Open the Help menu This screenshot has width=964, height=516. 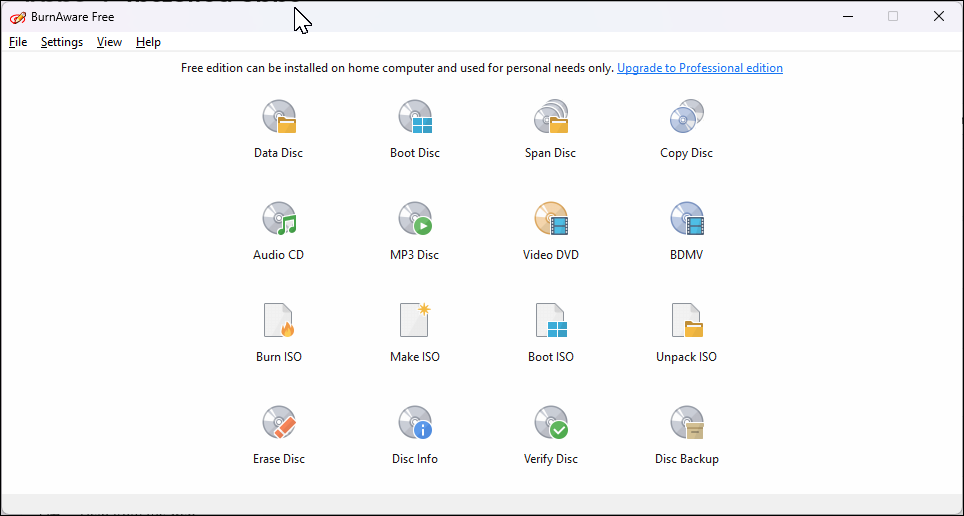click(x=148, y=42)
